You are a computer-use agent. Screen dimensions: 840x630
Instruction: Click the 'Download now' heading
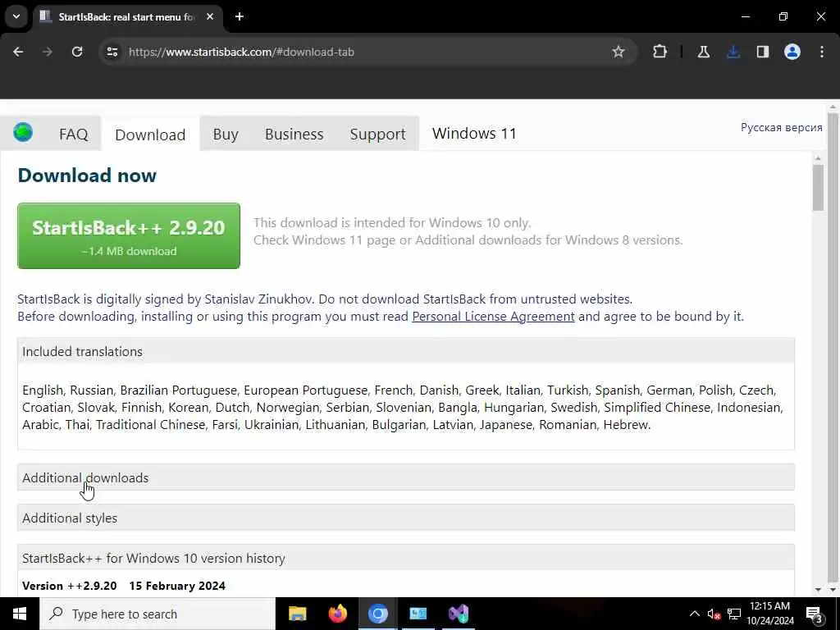click(87, 176)
